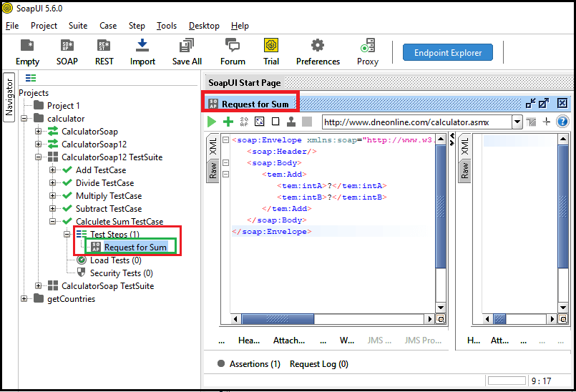Open the Project menu
The image size is (576, 392).
click(x=44, y=26)
